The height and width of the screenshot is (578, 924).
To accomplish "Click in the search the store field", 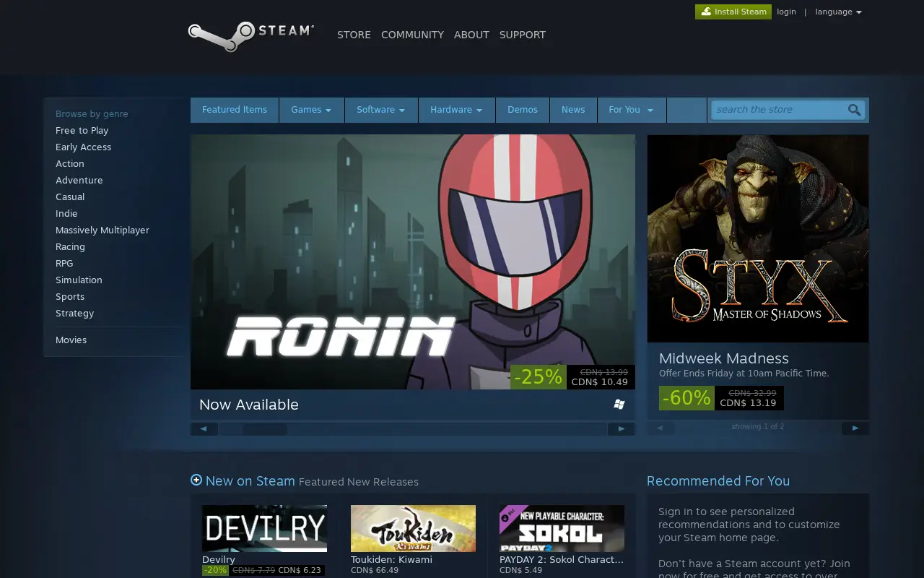I will coord(778,110).
